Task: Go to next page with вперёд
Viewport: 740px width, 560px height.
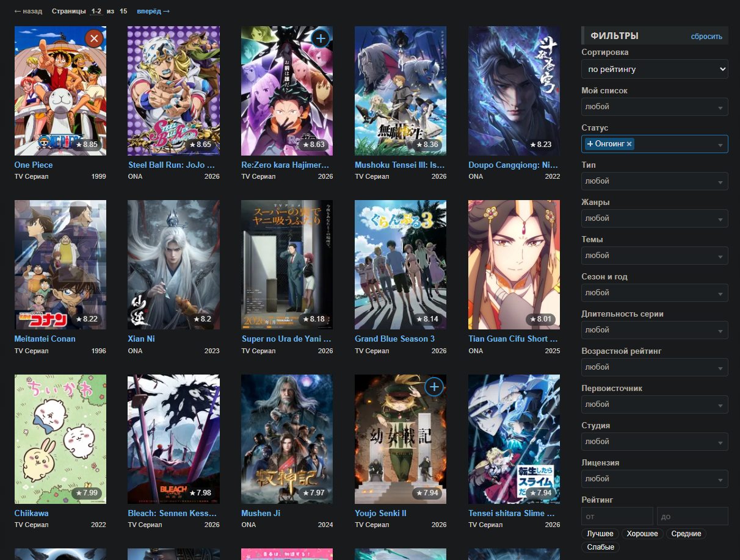Action: (153, 11)
